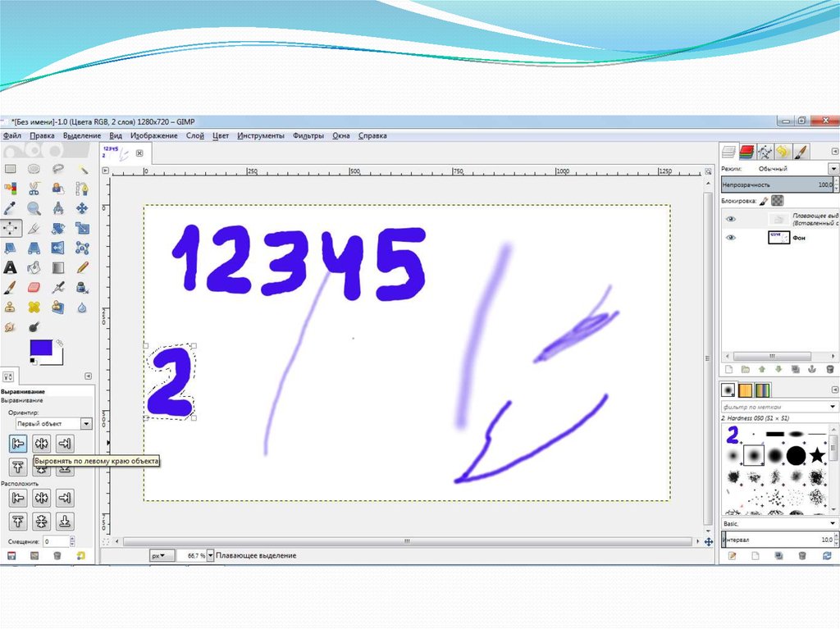
Task: Hide the Фон layer
Action: pos(731,238)
